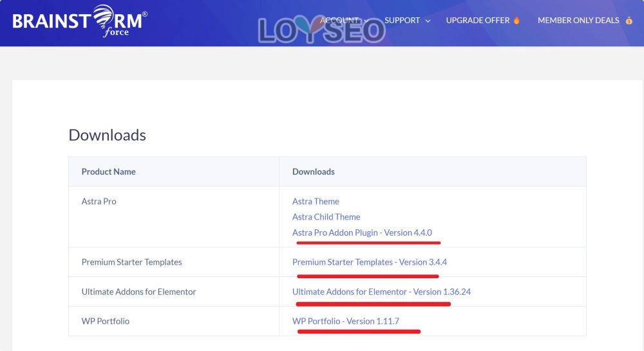The image size is (644, 351).
Task: Click the money bag icon beside Member Only Deals
Action: tap(629, 20)
